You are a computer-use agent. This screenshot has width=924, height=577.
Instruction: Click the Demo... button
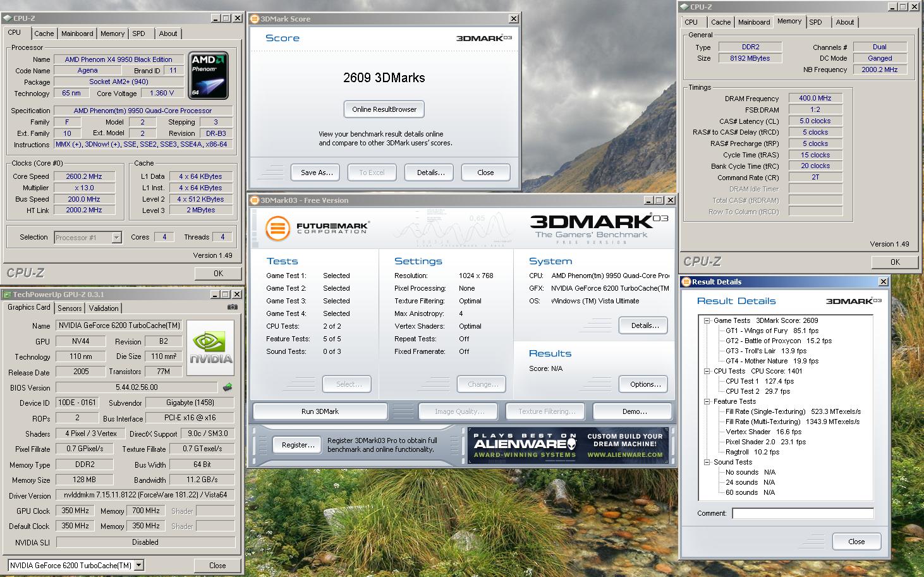click(634, 411)
